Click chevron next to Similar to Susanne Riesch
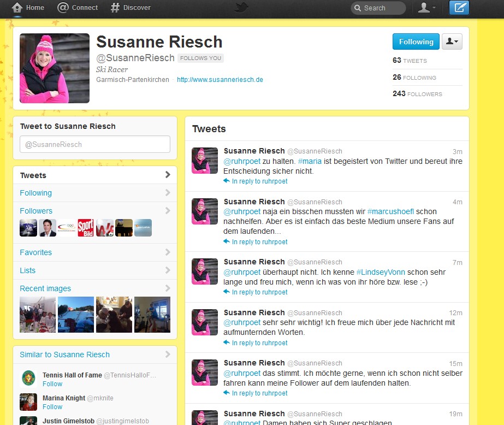The height and width of the screenshot is (425, 504). click(168, 355)
